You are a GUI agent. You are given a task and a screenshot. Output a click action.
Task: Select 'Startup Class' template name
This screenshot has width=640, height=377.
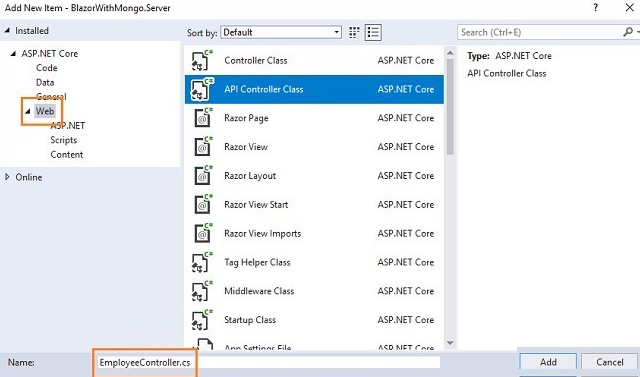[x=250, y=320]
